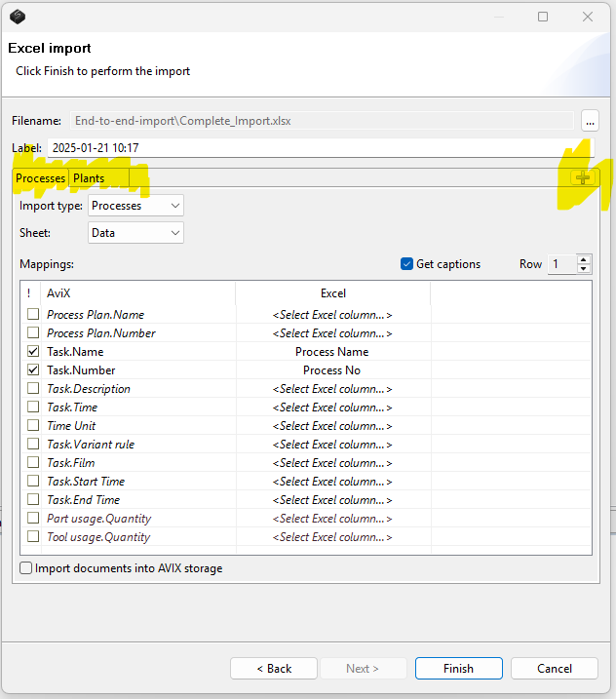Select the Processes tab
This screenshot has height=699, width=616.
(40, 178)
